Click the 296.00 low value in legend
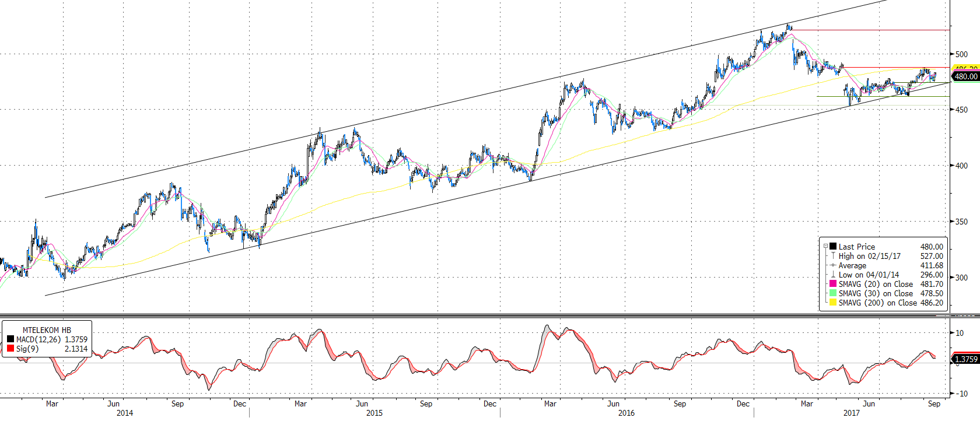Image resolution: width=980 pixels, height=421 pixels. click(932, 275)
